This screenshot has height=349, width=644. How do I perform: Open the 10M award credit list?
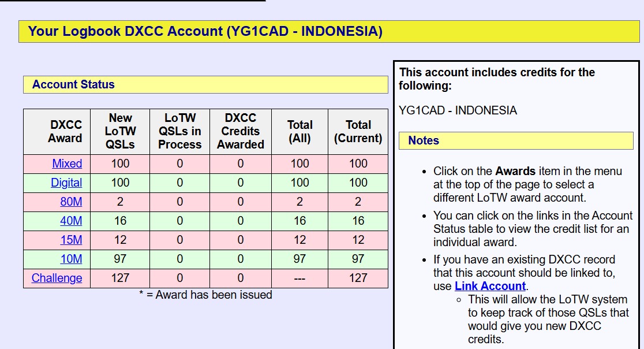click(x=71, y=259)
